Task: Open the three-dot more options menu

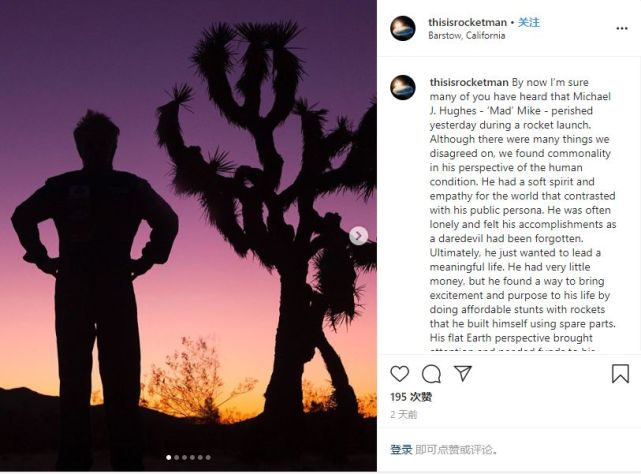Action: (x=622, y=28)
